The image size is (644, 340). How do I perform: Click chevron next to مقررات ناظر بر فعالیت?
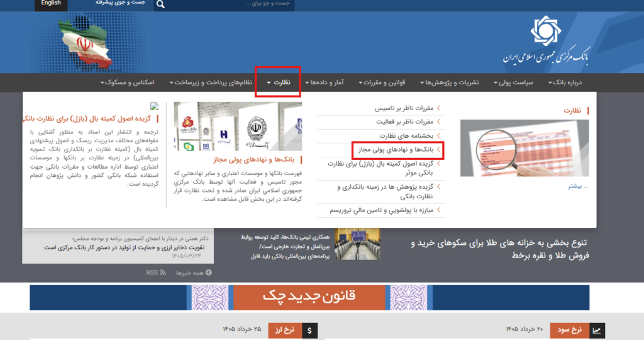pyautogui.click(x=438, y=122)
